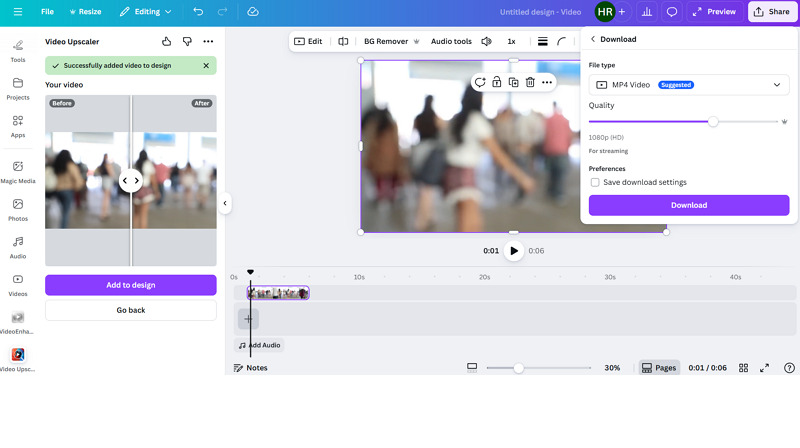800x448 pixels.
Task: Open the analytics bar chart icon
Action: (x=647, y=12)
